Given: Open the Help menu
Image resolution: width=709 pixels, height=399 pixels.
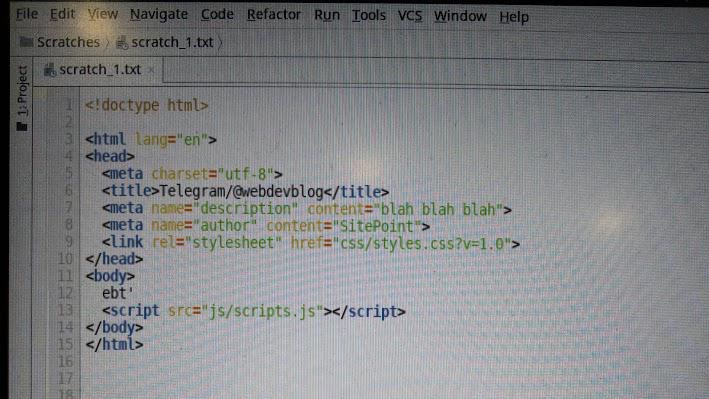Looking at the screenshot, I should click(x=514, y=17).
